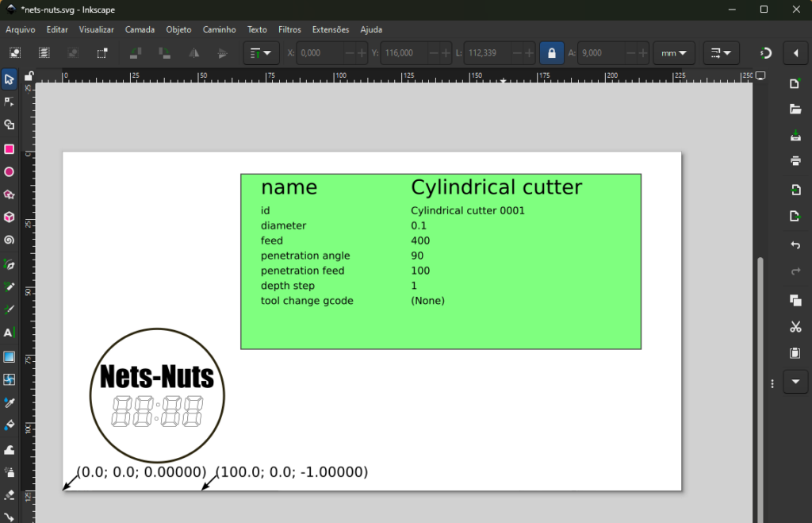Screen dimensions: 812x523
Task: Click the Cut scissors icon
Action: (x=795, y=326)
